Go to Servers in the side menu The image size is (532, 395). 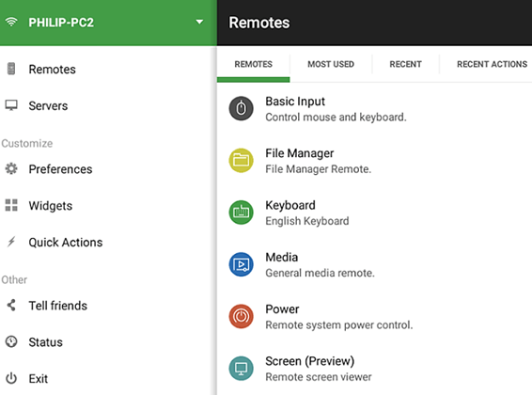[x=48, y=106]
